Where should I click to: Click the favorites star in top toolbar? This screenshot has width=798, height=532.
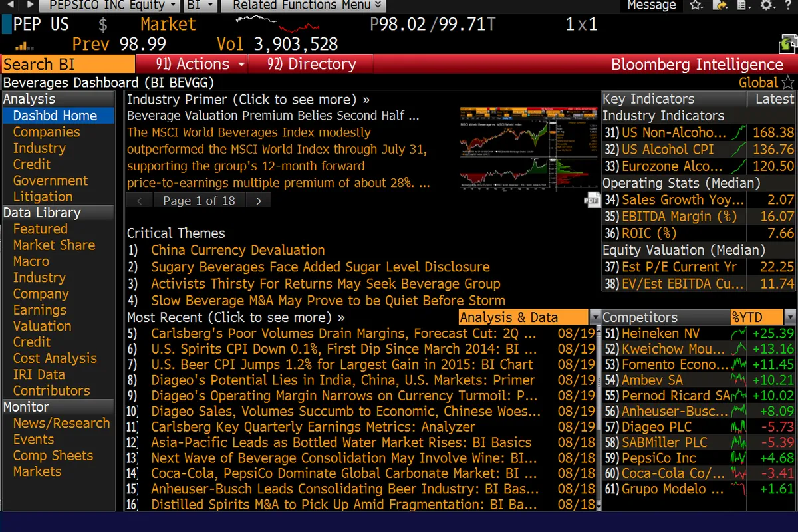696,5
